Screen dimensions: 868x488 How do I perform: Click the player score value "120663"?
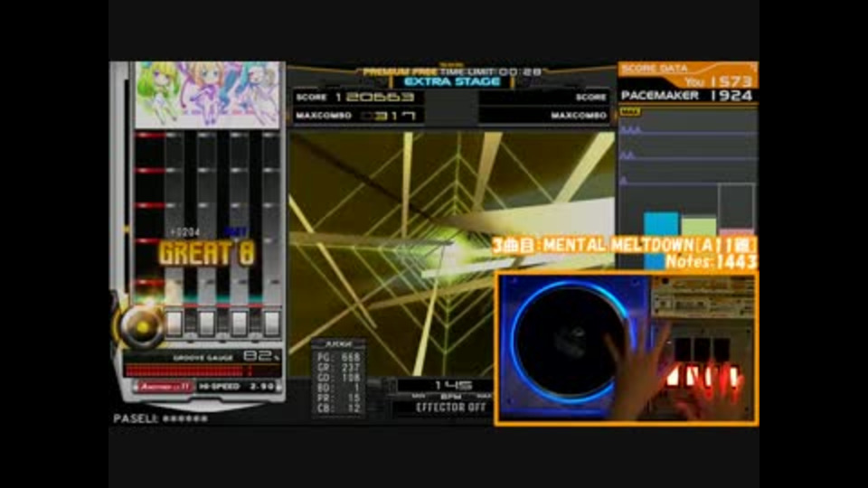coord(374,98)
